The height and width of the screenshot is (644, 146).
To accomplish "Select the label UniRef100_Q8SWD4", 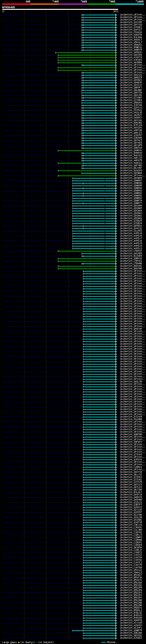I will (131, 173).
